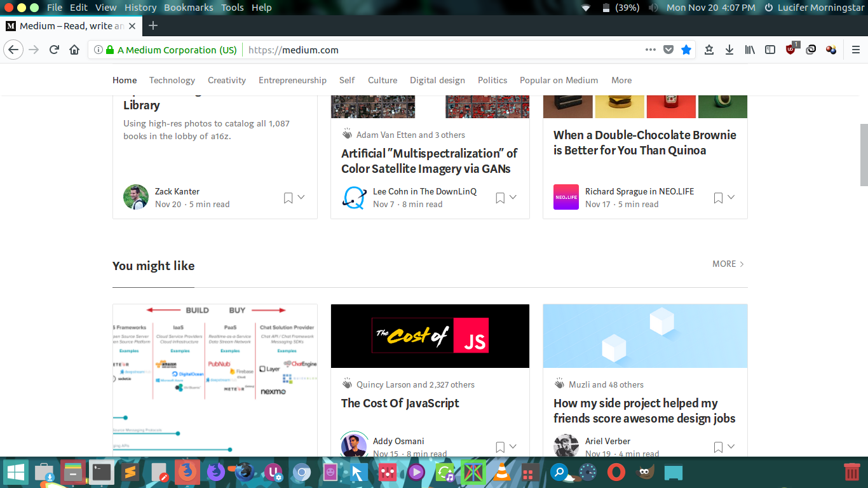Open the side project design jobs article title
This screenshot has height=488, width=868.
[x=644, y=410]
